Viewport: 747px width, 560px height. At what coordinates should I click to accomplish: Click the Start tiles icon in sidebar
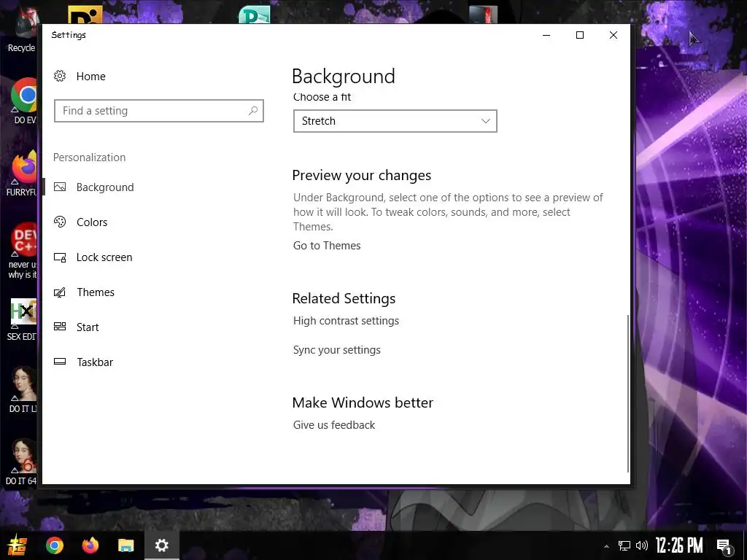(60, 327)
